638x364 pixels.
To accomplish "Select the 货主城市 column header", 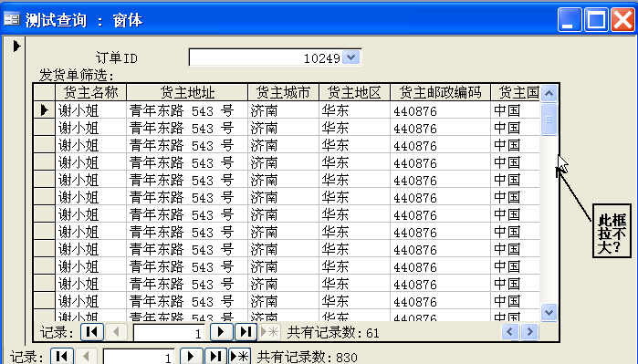I will (283, 93).
